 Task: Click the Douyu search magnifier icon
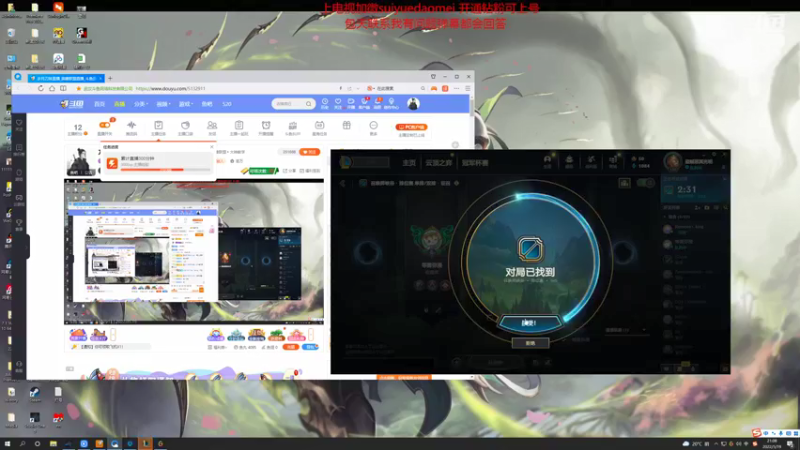309,104
